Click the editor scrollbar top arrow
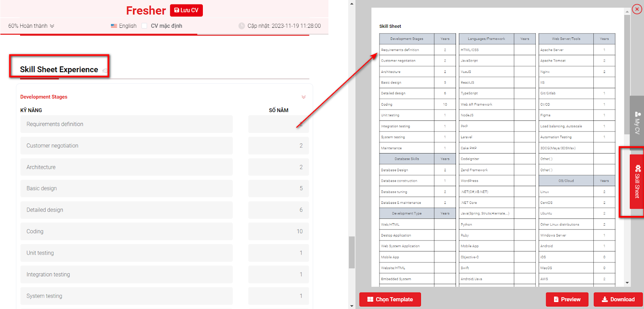Screen dimensions: 644x309 tap(352, 3)
